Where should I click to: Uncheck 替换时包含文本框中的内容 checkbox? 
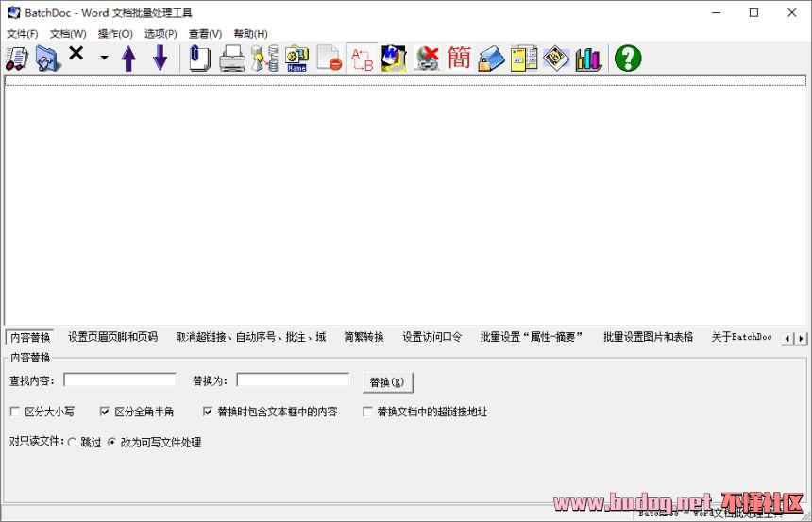tap(208, 412)
